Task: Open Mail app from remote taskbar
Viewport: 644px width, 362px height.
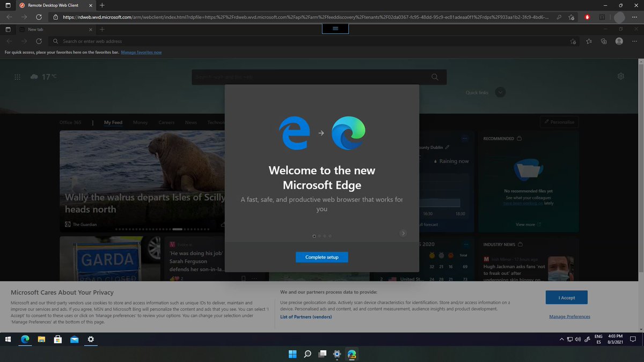Action: (75, 339)
